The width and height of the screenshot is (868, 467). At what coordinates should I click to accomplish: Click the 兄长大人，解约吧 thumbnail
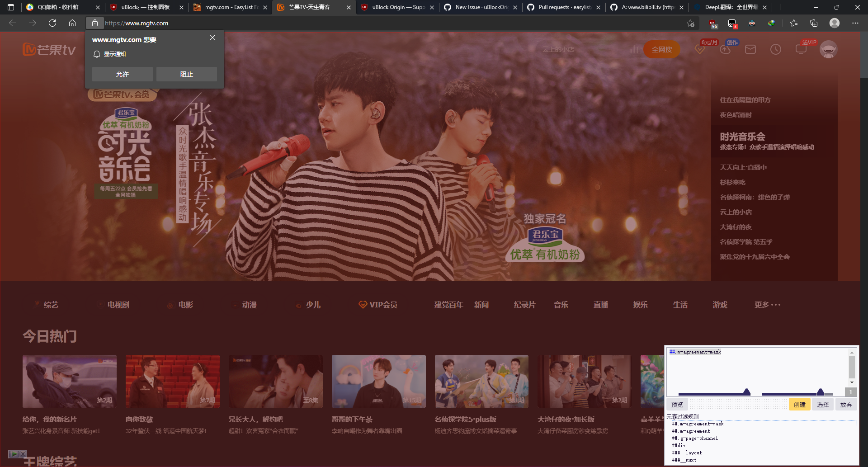pos(275,381)
